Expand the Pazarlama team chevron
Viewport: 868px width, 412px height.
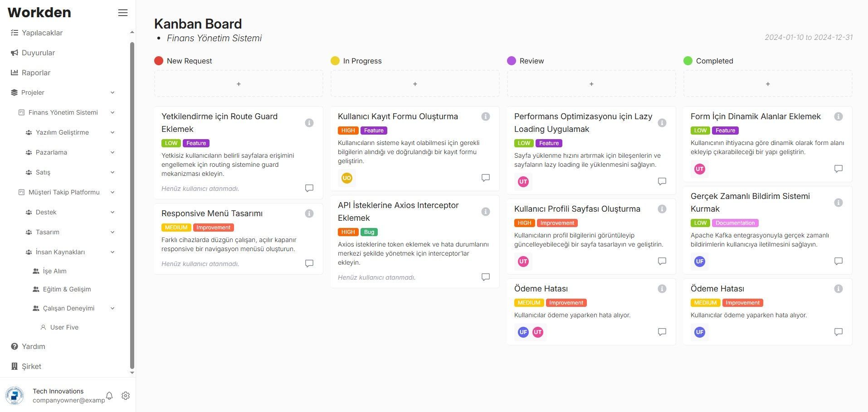(112, 152)
